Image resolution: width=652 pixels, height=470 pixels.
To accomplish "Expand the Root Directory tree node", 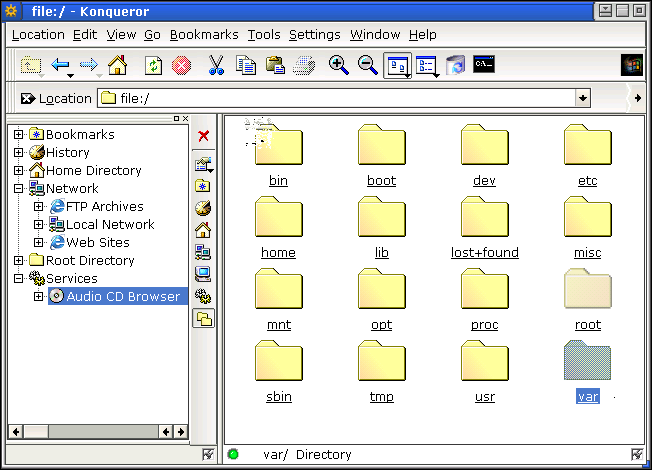I will (x=18, y=260).
